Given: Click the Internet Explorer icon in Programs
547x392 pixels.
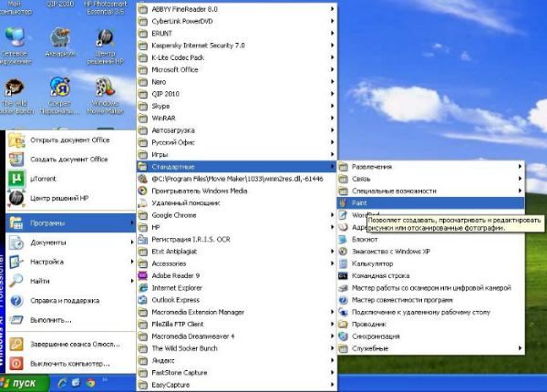Looking at the screenshot, I should 143,288.
